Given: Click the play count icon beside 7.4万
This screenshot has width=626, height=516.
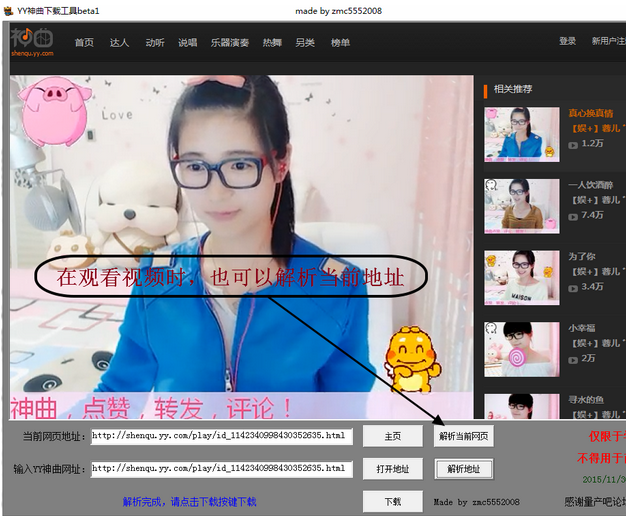Looking at the screenshot, I should pyautogui.click(x=573, y=215).
